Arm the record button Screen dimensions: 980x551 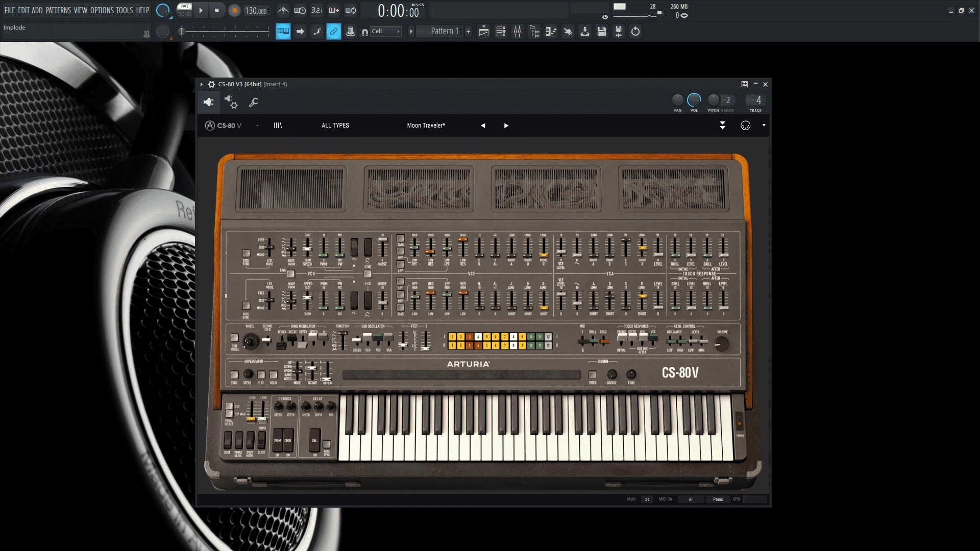pos(234,10)
